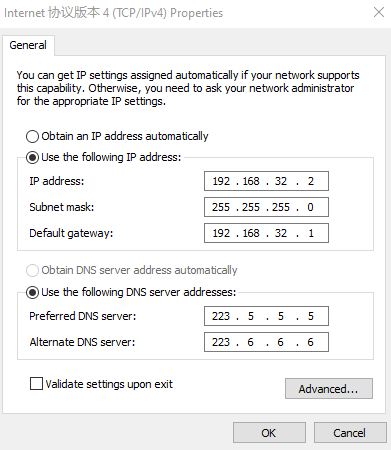Click last octet of IP address
Viewport: 391px width, 450px height.
(x=311, y=181)
